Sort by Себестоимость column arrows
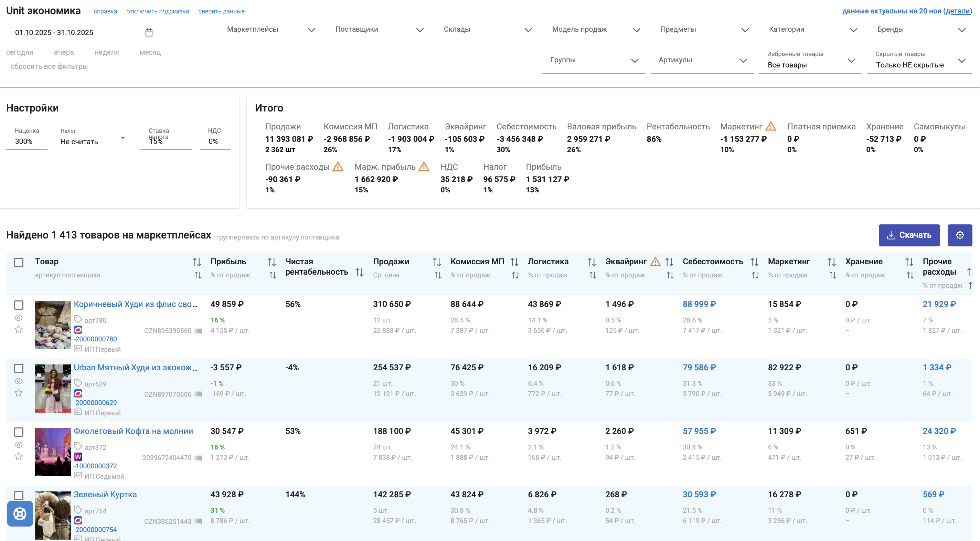This screenshot has height=541, width=980. point(754,262)
